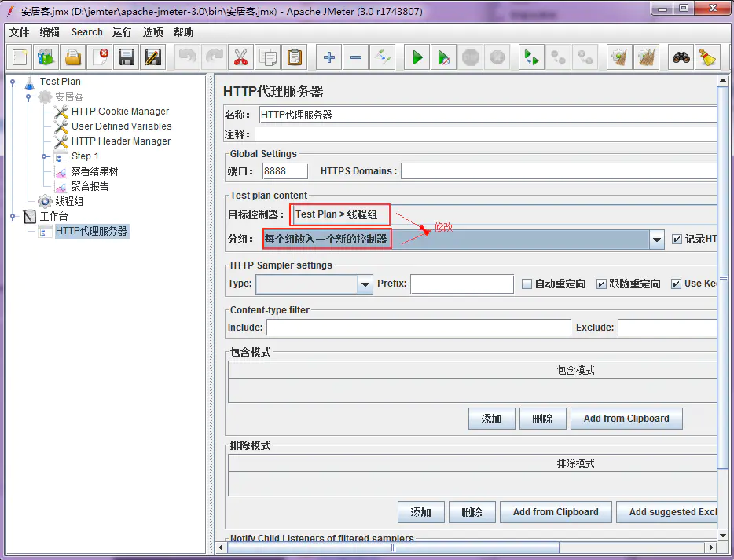Viewport: 734px width, 560px height.
Task: Click the Collapse All minus icon
Action: pos(356,57)
